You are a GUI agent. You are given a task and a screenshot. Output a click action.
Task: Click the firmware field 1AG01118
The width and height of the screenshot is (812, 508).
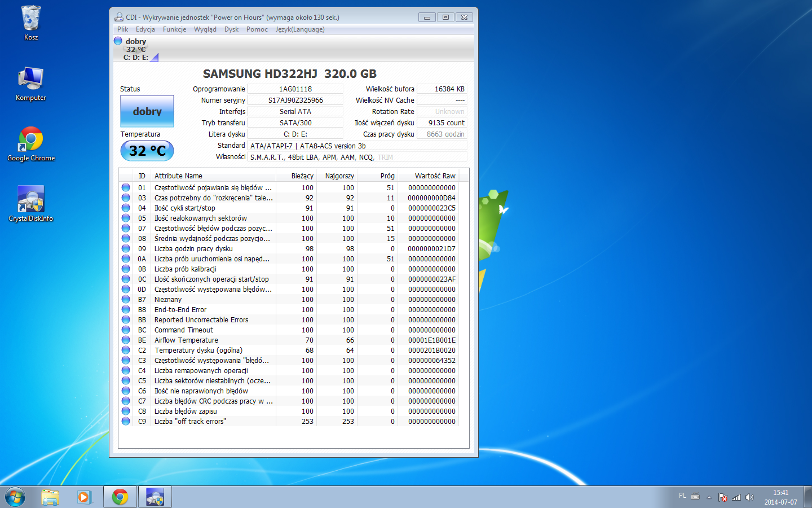click(x=295, y=89)
